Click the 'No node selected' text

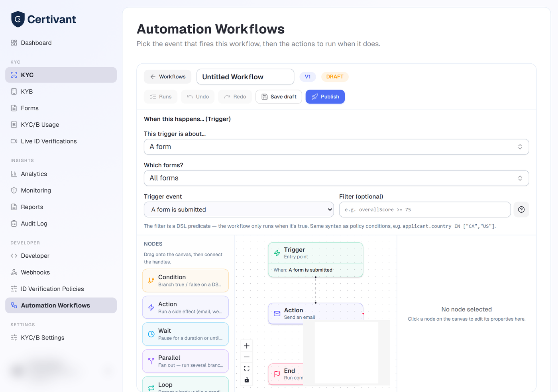coord(467,309)
